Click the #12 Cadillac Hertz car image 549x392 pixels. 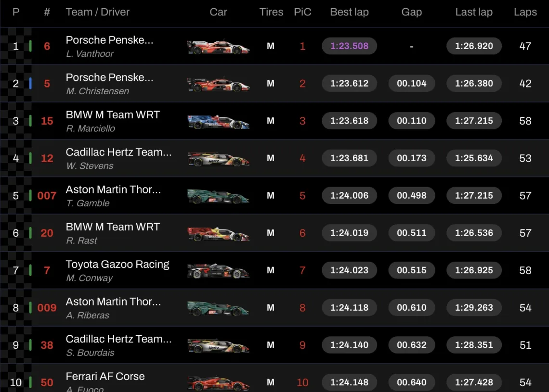[218, 159]
